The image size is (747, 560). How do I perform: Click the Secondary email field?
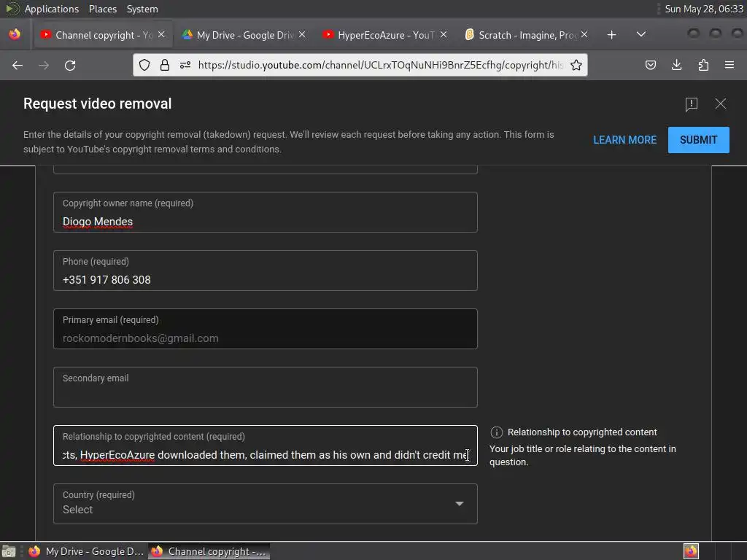266,387
